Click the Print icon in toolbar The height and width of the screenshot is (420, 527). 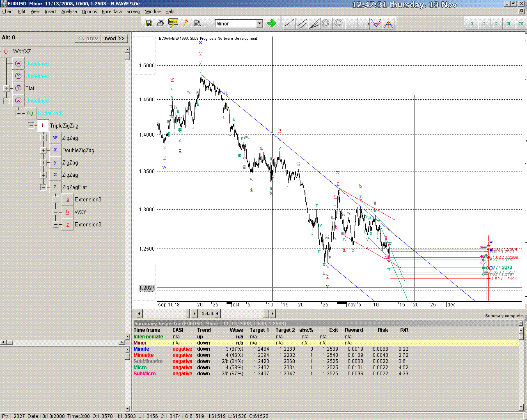click(x=160, y=23)
